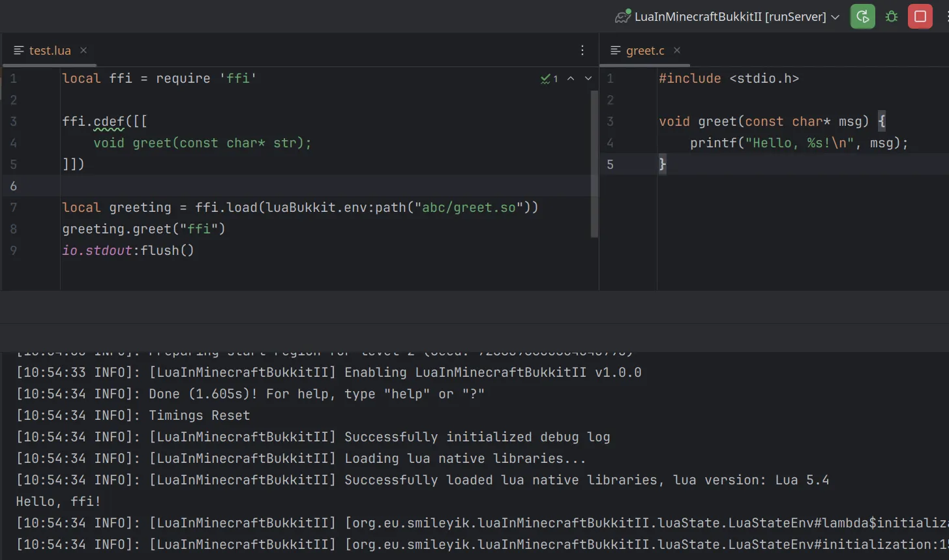949x560 pixels.
Task: Rerun the LuaInMinecraftBukkitII runServer configuration
Action: coord(862,16)
